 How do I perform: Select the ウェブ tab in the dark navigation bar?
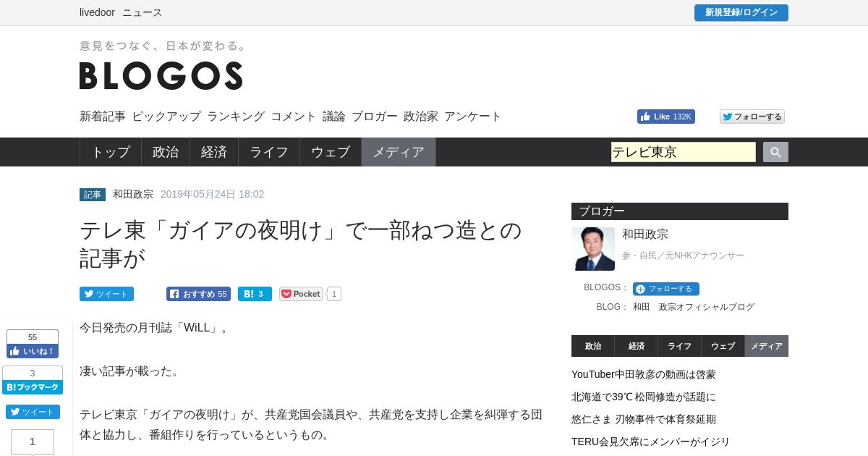coord(331,152)
